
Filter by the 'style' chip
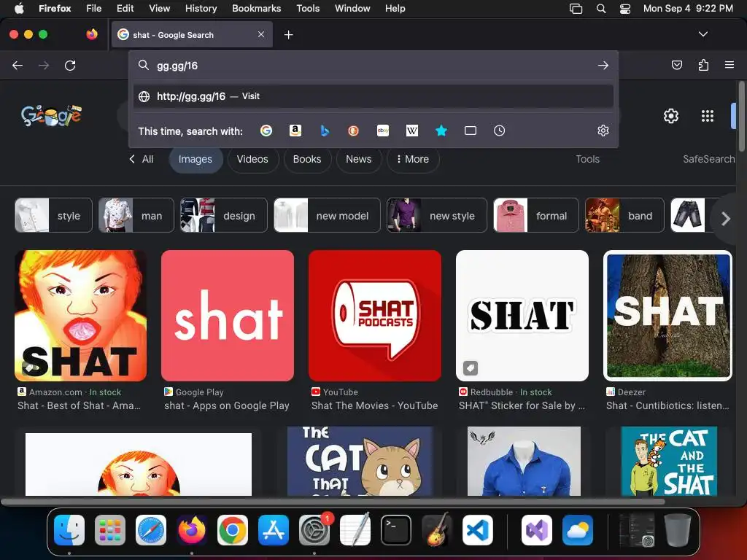pyautogui.click(x=53, y=215)
